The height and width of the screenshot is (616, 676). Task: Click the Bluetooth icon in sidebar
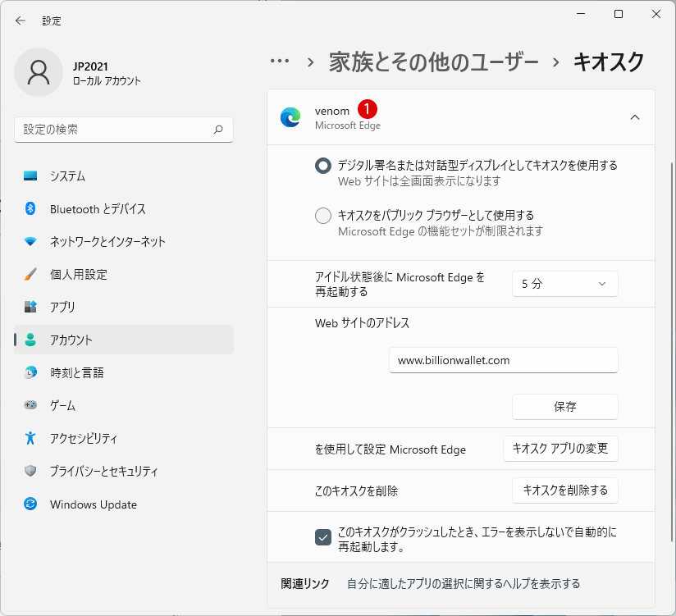tap(30, 208)
